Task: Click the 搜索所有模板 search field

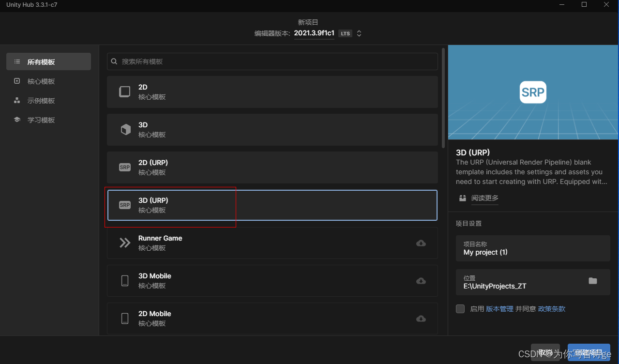Action: (272, 61)
